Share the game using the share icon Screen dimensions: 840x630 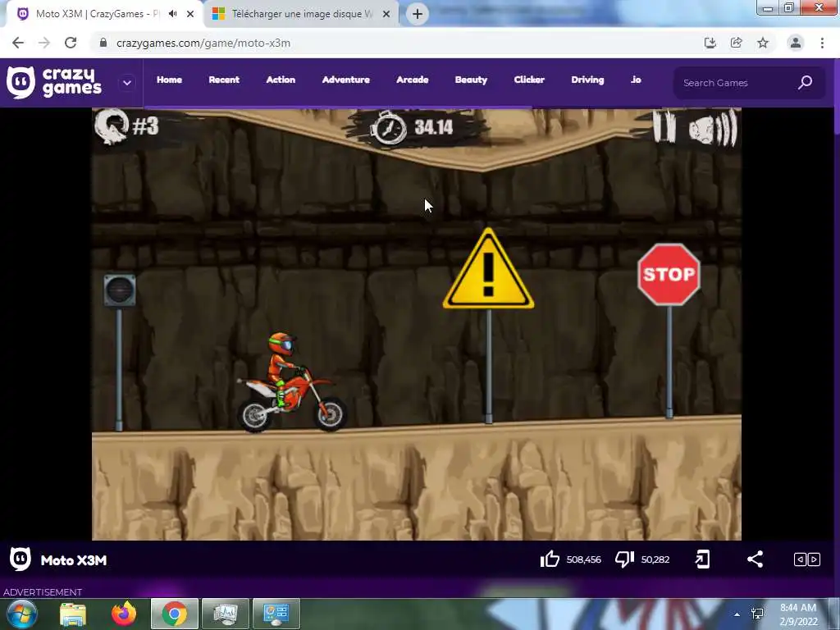click(755, 559)
